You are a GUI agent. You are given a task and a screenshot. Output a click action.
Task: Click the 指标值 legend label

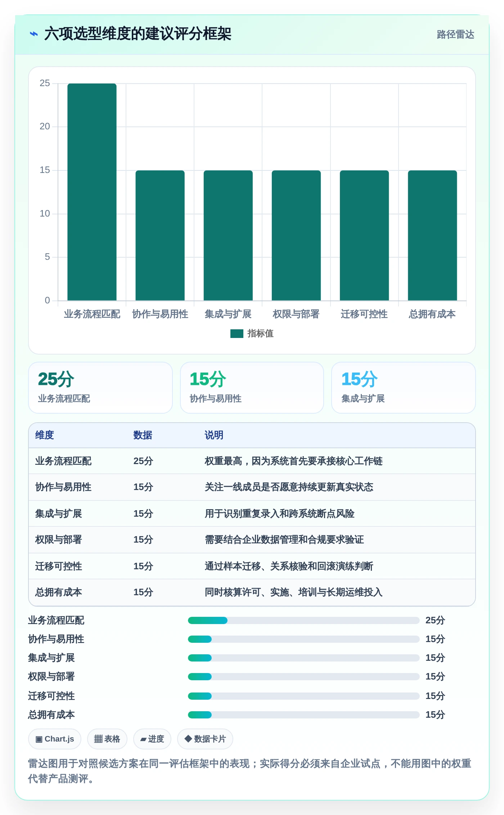[x=260, y=334]
